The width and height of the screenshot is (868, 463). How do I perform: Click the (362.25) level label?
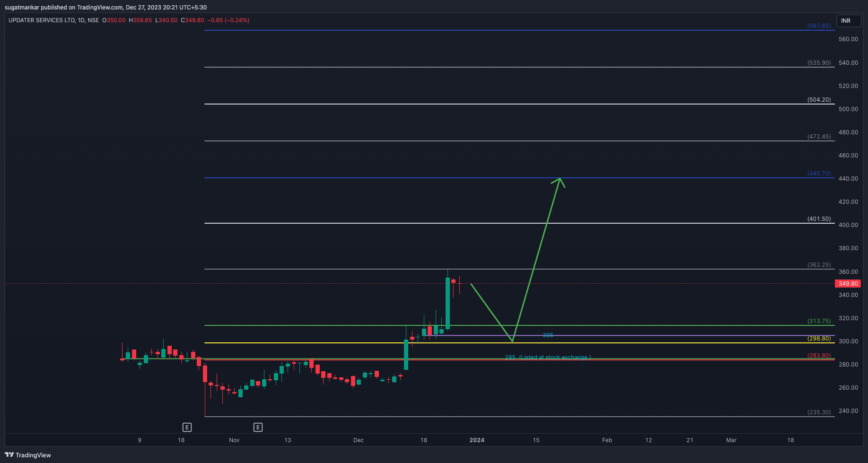[x=819, y=265]
